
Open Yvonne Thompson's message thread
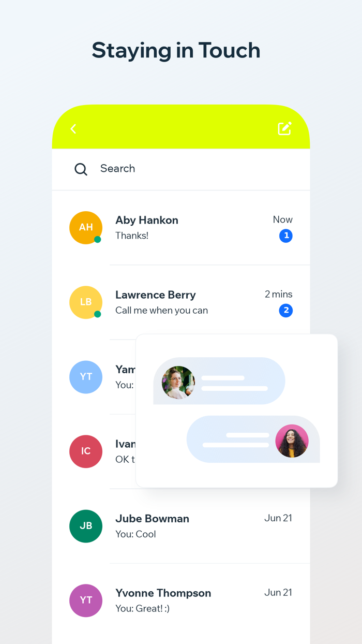[x=181, y=601]
